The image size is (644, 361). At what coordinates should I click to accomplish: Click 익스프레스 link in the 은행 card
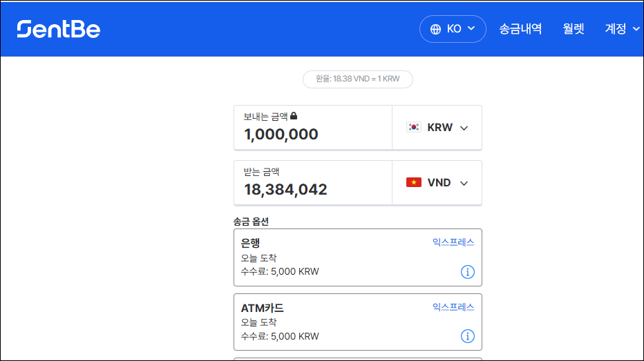click(x=453, y=242)
